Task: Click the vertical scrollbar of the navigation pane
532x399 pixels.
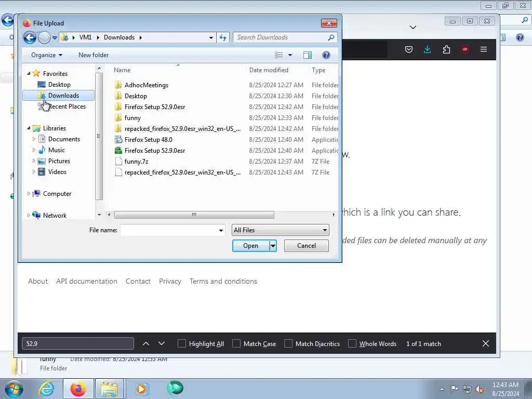Action: coord(99,137)
